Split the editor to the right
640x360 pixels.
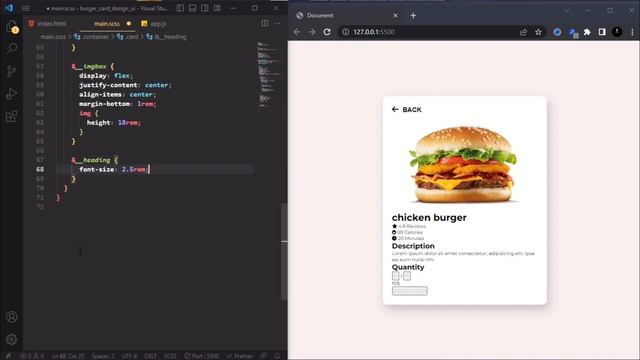[x=265, y=23]
